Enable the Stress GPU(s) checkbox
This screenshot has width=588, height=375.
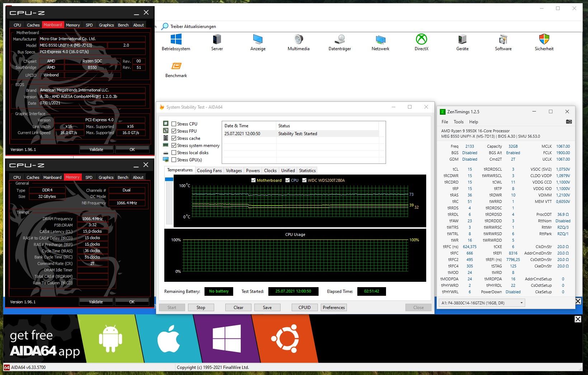click(174, 160)
